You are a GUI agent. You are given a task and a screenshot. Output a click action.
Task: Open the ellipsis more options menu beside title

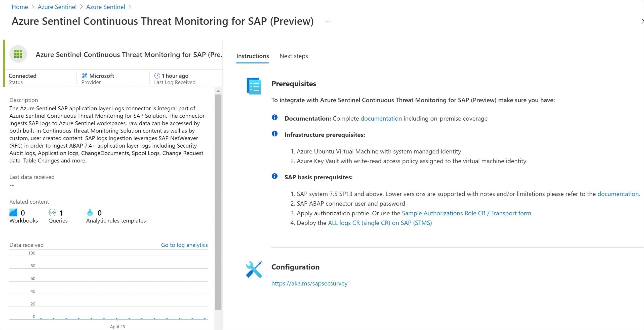tap(328, 21)
